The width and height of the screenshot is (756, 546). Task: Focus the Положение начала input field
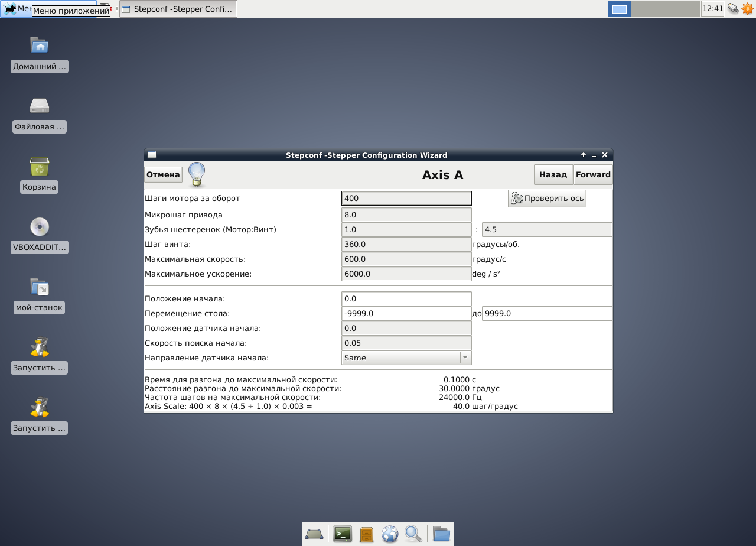tap(406, 299)
